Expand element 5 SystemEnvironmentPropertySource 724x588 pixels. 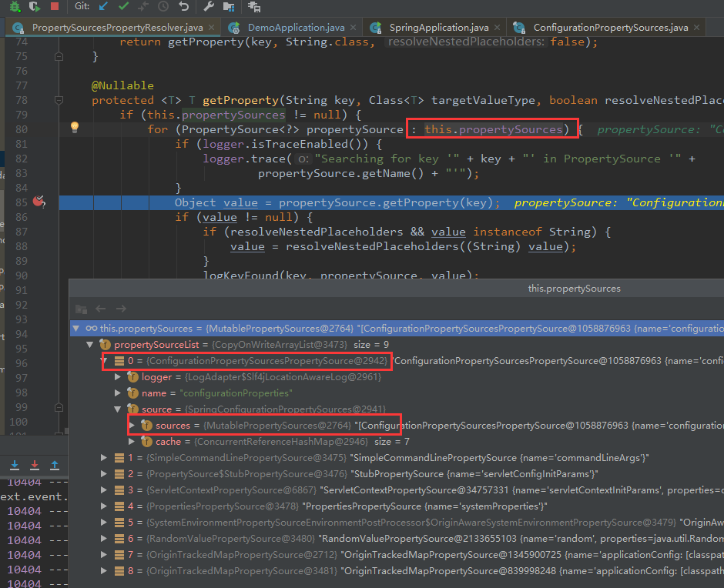(104, 522)
